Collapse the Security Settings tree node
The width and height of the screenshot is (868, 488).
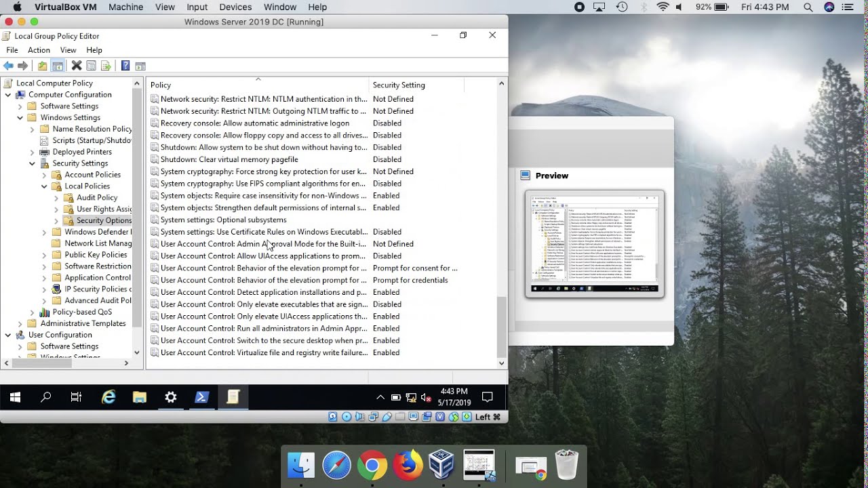pos(33,163)
